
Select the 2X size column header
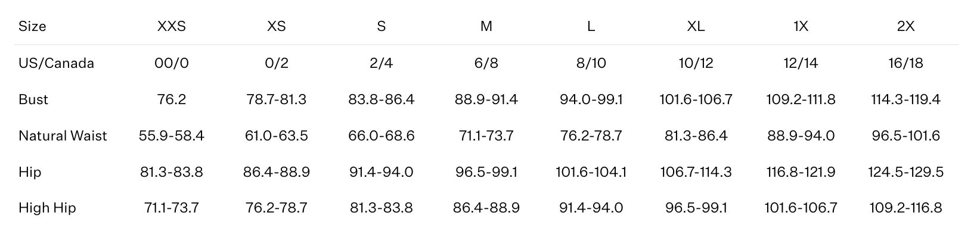905,27
